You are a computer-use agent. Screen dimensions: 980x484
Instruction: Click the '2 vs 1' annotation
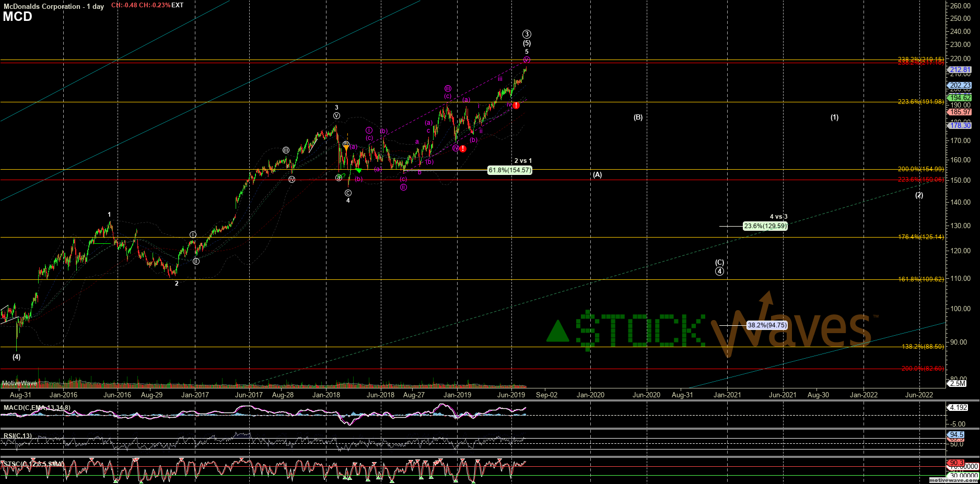pyautogui.click(x=523, y=161)
